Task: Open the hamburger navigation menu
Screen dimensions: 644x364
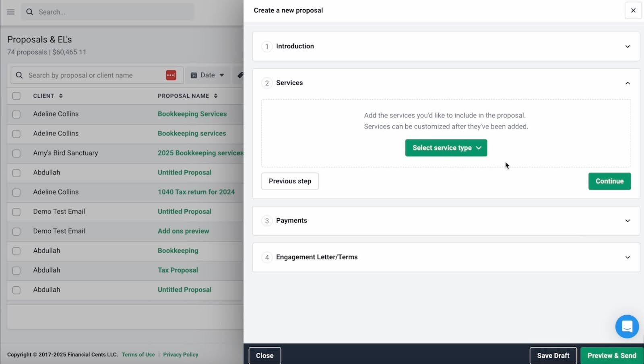Action: [11, 12]
